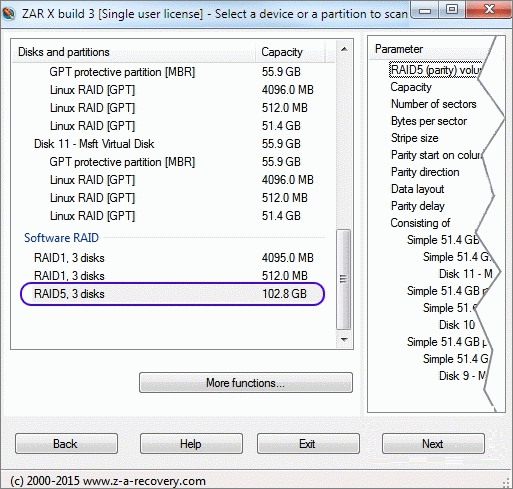513x489 pixels.
Task: Go to the Next step
Action: pos(433,444)
